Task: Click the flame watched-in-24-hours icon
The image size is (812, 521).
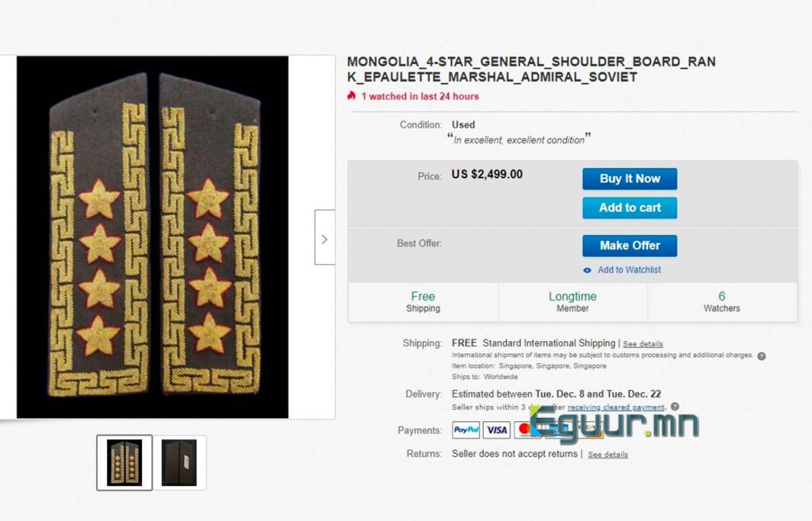Action: click(x=351, y=96)
